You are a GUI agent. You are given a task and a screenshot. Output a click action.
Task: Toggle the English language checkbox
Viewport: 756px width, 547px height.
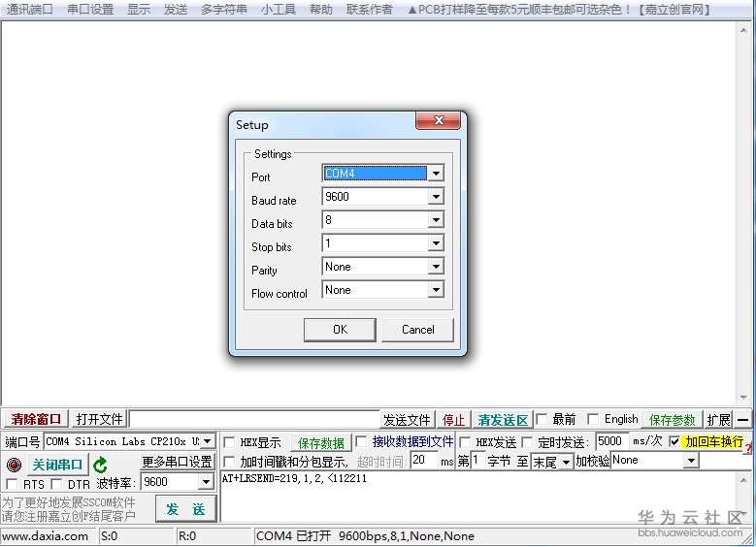593,419
